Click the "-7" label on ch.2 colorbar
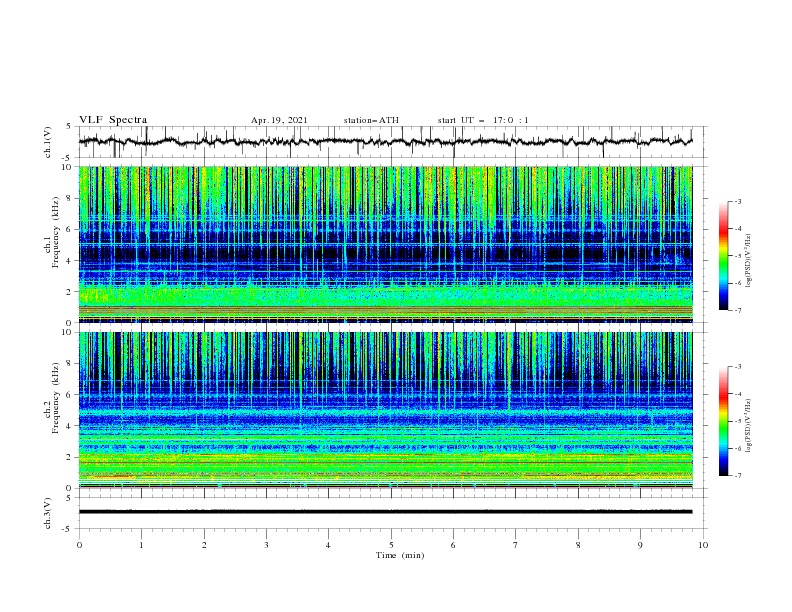 (x=738, y=476)
